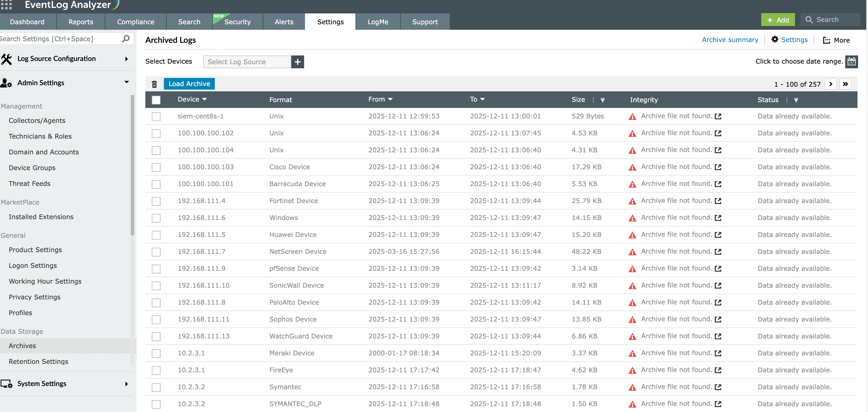
Task: Focus the Search Settings input field
Action: pos(61,39)
